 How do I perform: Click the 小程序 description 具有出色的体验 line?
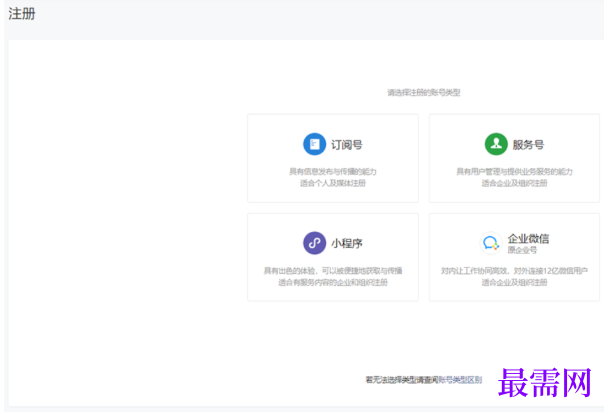(x=333, y=271)
